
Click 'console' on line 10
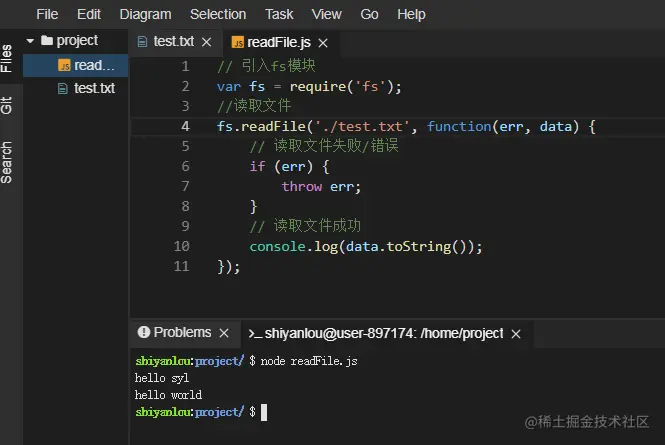[x=277, y=246]
